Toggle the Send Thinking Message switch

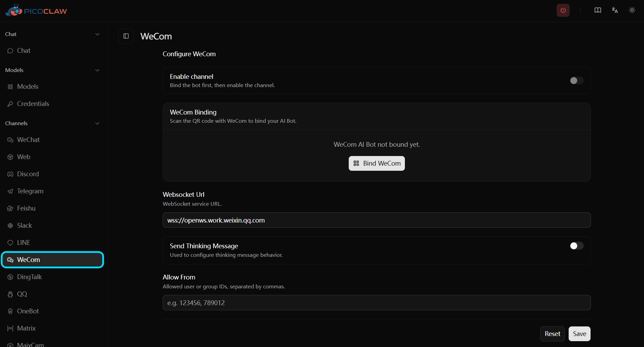tap(577, 246)
